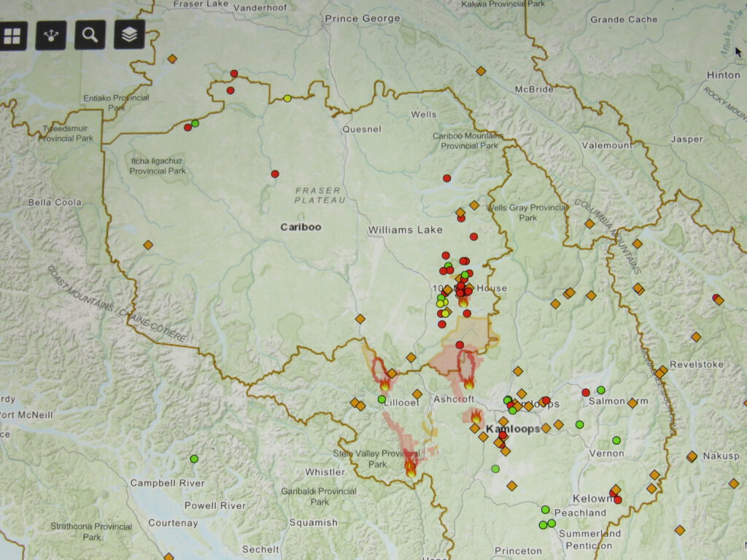Select the flame icon above Lillooet
Image resolution: width=747 pixels, height=560 pixels.
(x=384, y=385)
